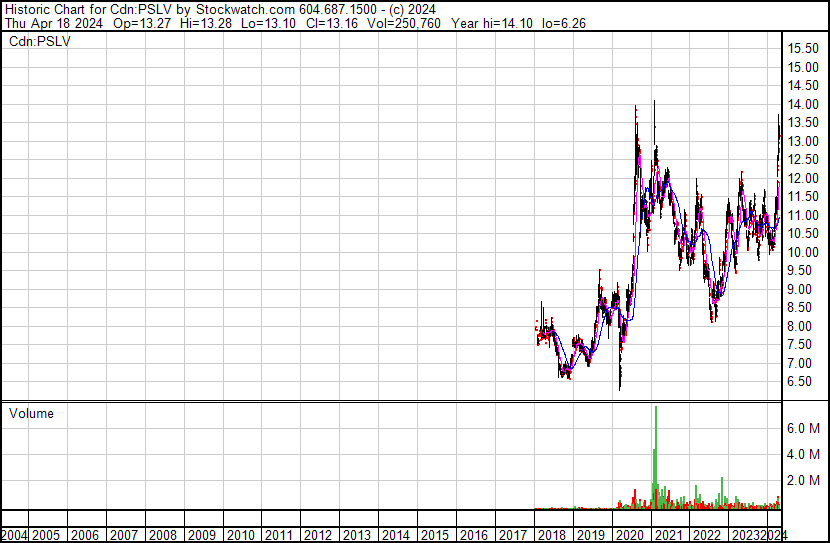The width and height of the screenshot is (830, 543).
Task: Click the Volume panel label
Action: pyautogui.click(x=31, y=414)
